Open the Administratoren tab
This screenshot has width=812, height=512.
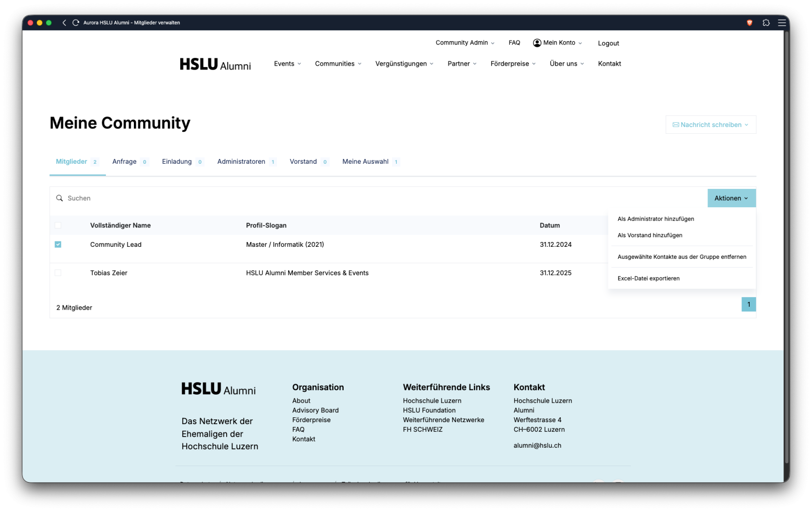(246, 162)
